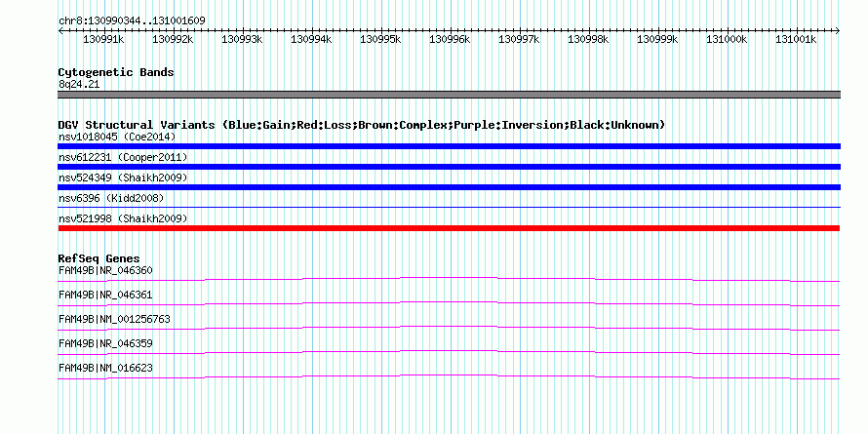Select the blue gain bar for nsv612231
This screenshot has height=434, width=868.
point(449,167)
